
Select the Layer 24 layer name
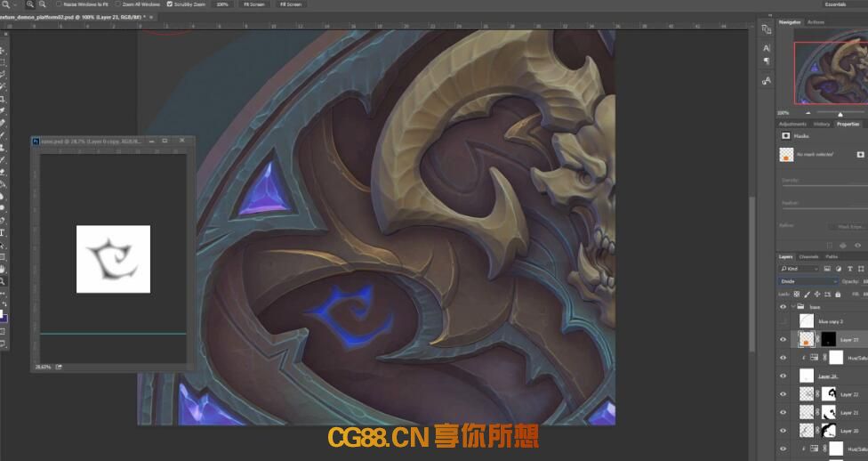coord(828,376)
